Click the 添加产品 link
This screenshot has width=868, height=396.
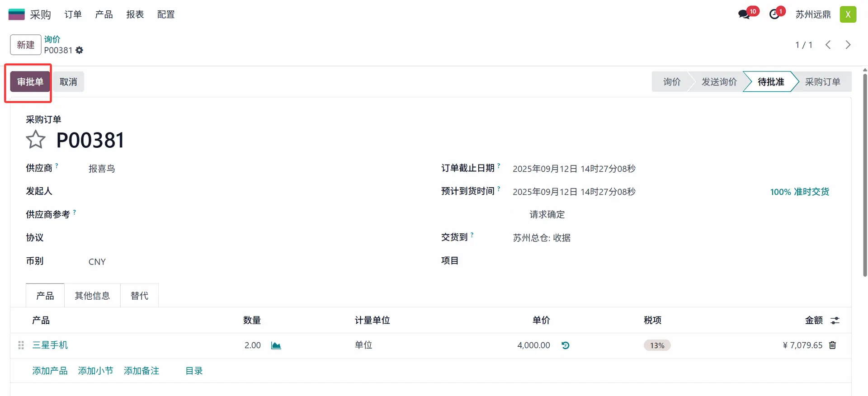pyautogui.click(x=50, y=371)
